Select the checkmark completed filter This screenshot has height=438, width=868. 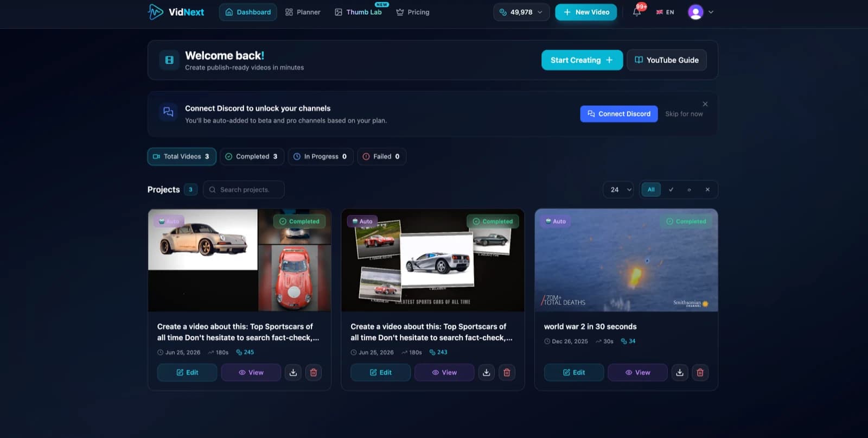[671, 189]
